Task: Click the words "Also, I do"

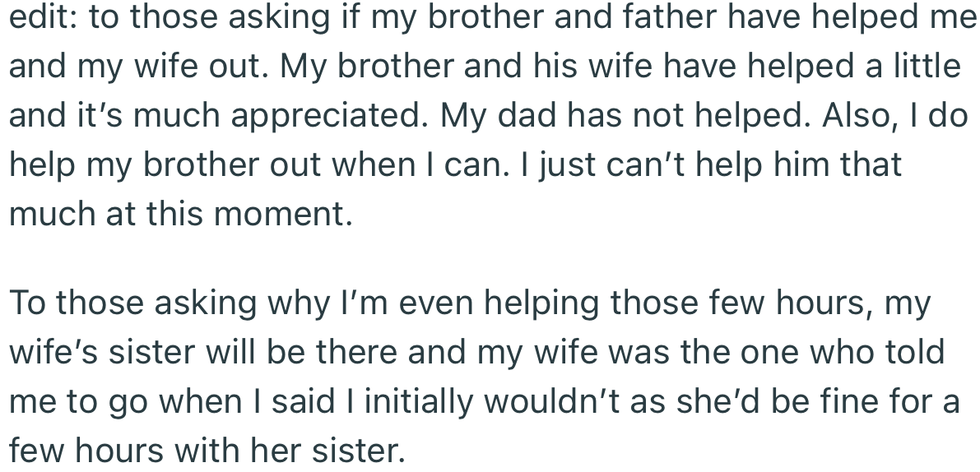Action: 895,115
